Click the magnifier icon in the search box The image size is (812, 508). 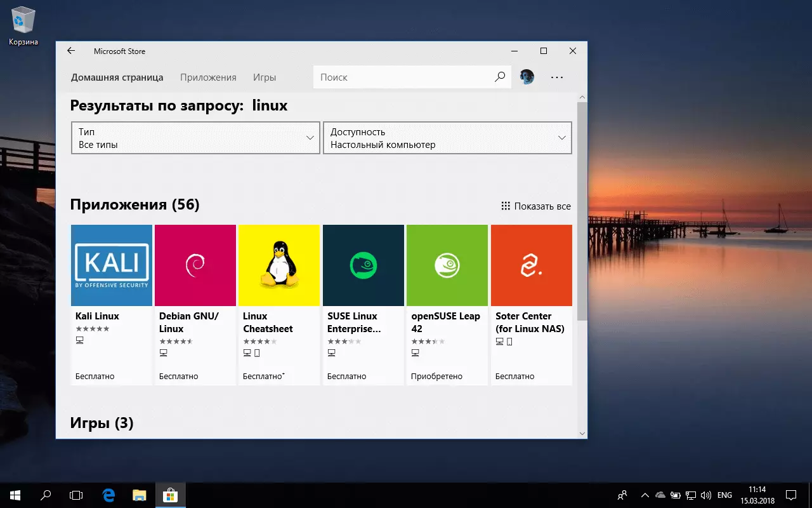(500, 77)
